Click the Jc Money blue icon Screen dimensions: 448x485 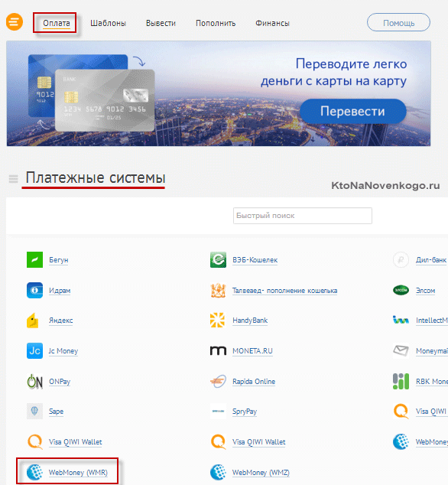coord(34,350)
